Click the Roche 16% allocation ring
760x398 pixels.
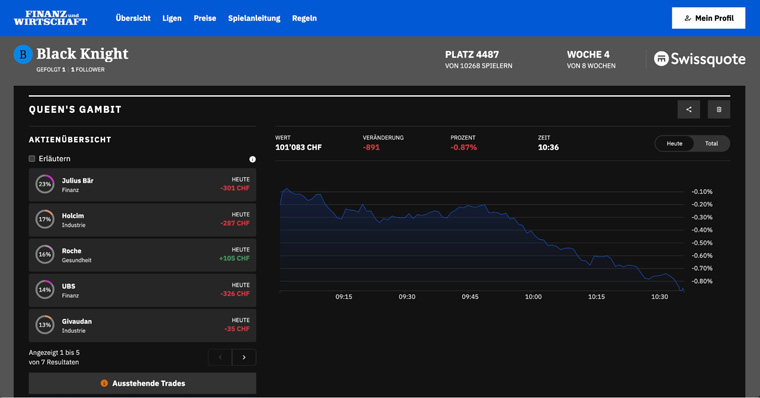click(45, 254)
